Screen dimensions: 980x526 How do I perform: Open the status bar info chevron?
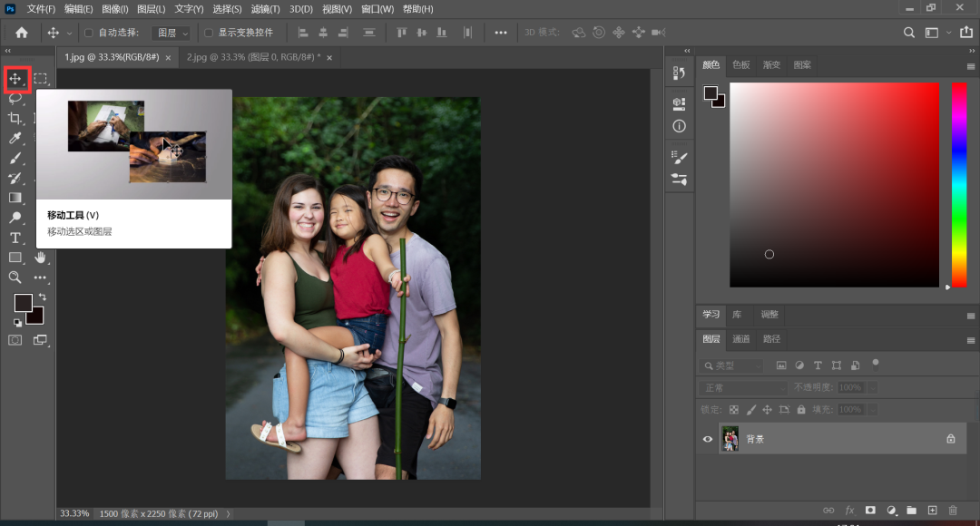228,514
